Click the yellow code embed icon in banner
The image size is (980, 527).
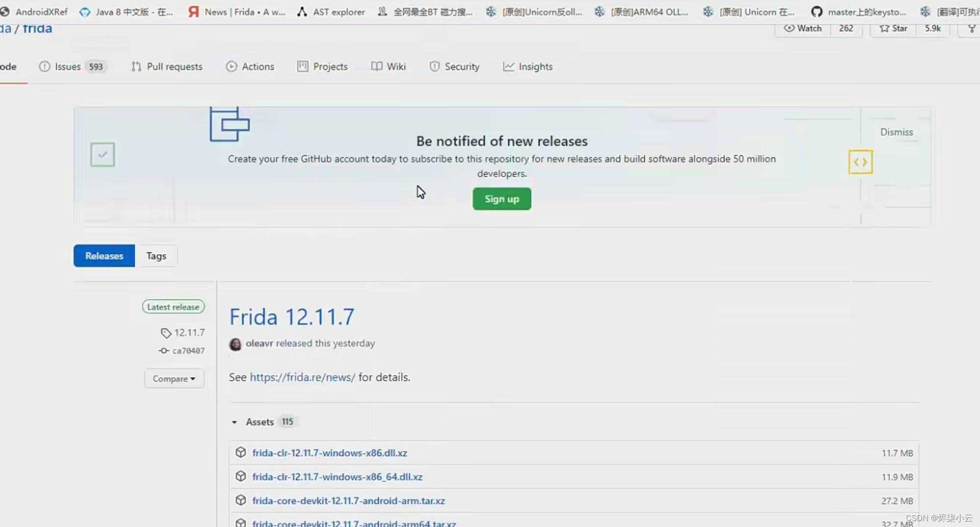pos(860,162)
